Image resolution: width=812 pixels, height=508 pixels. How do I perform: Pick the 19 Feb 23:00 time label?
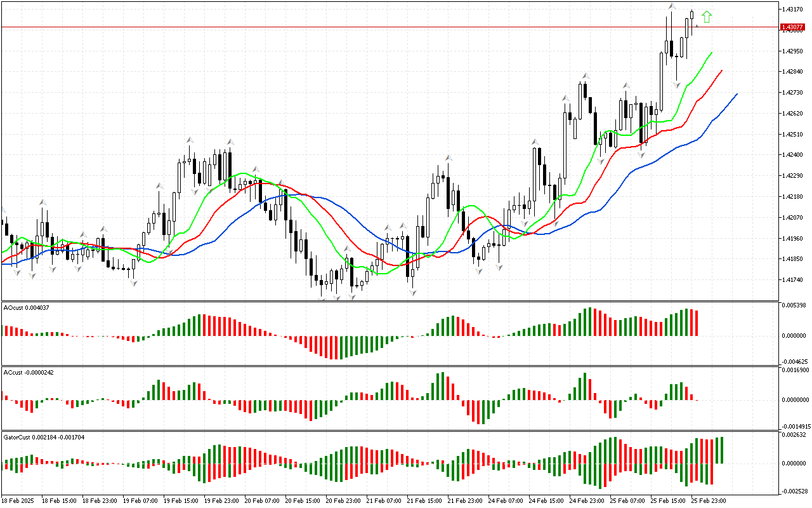click(x=221, y=501)
